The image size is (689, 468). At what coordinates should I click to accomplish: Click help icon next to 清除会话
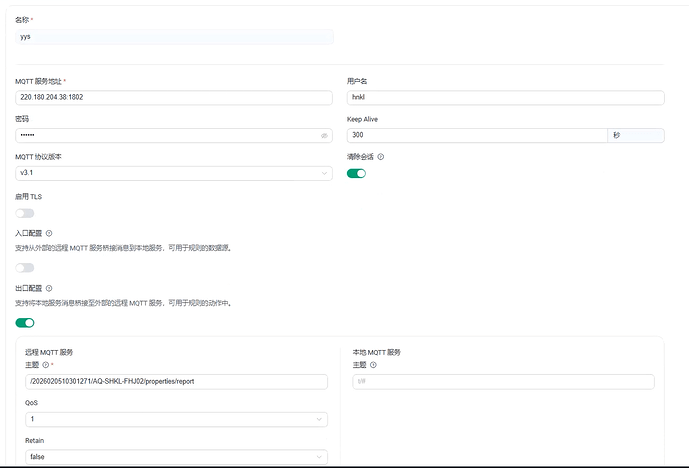coord(381,157)
